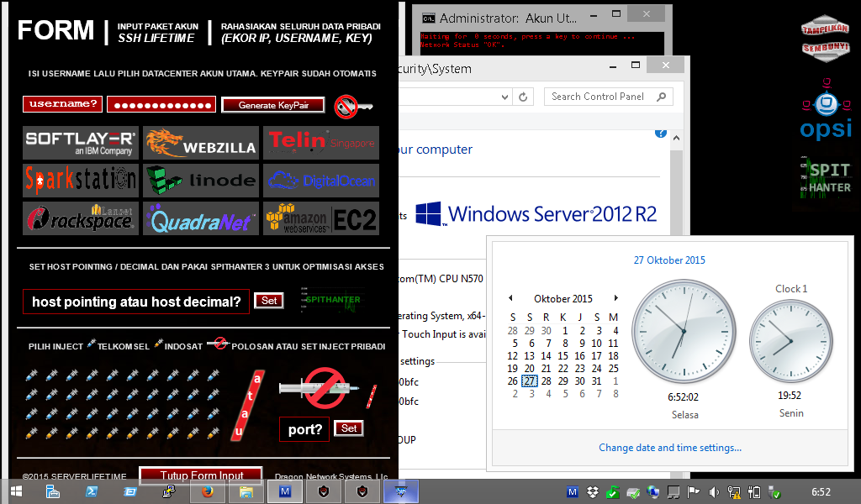Select date 31 in the calendar

point(597,381)
